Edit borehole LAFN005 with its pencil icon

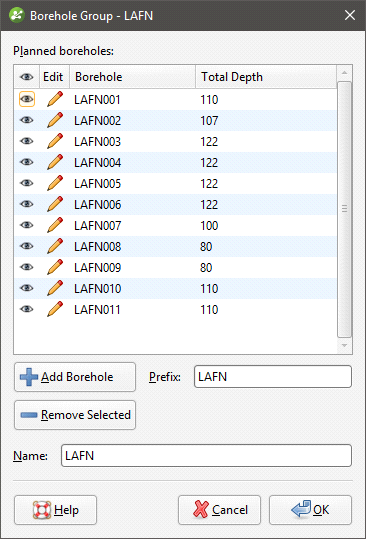coord(55,183)
